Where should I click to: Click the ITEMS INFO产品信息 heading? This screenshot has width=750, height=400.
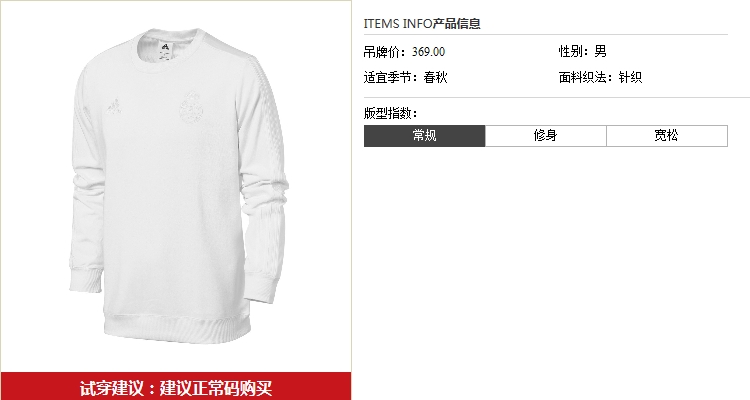point(422,23)
